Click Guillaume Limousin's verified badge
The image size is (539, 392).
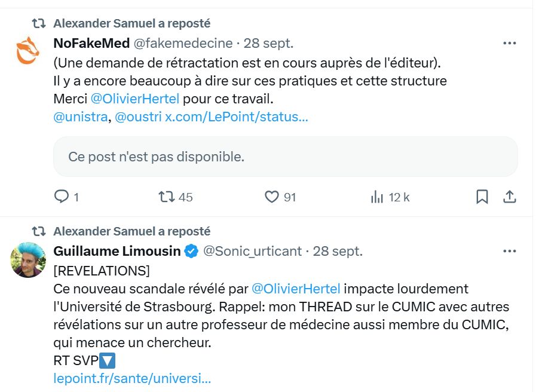coord(191,251)
